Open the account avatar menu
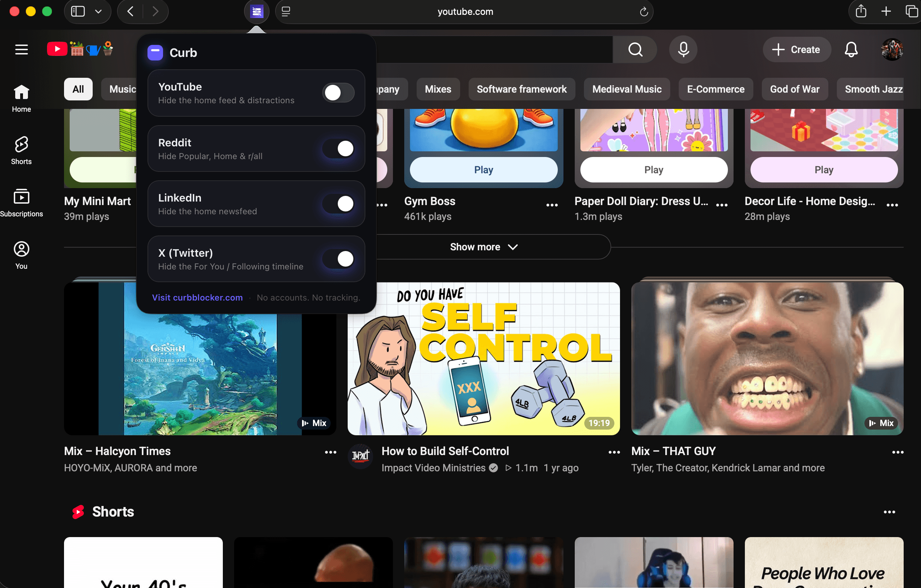Viewport: 921px width, 588px height. pyautogui.click(x=892, y=49)
